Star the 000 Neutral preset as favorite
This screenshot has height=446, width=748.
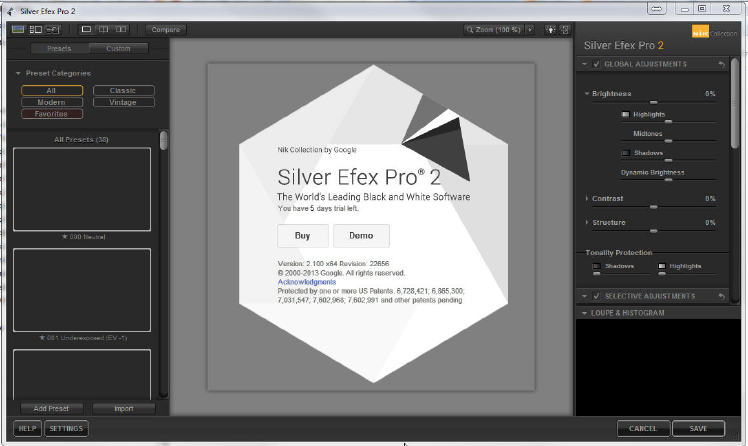point(65,237)
